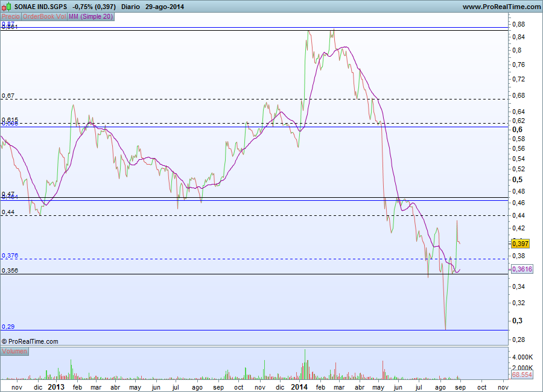Viewport: 543px width, 392px height.
Task: Click the 0,356 support line label
Action: pyautogui.click(x=10, y=270)
